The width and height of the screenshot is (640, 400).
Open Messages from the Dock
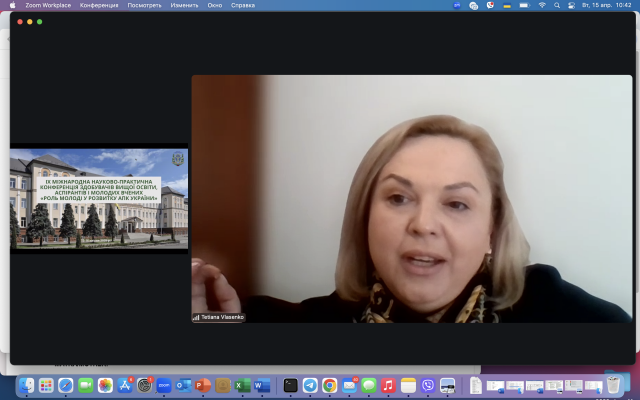pos(369,385)
